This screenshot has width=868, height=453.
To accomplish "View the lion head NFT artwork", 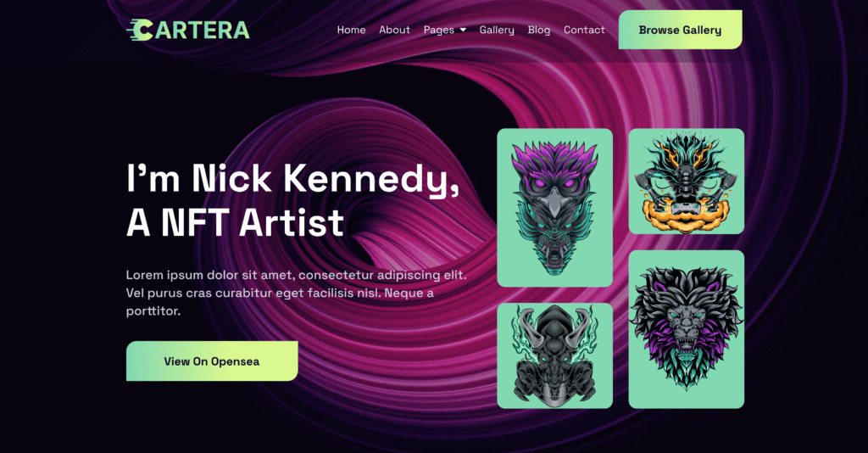I will pyautogui.click(x=687, y=329).
